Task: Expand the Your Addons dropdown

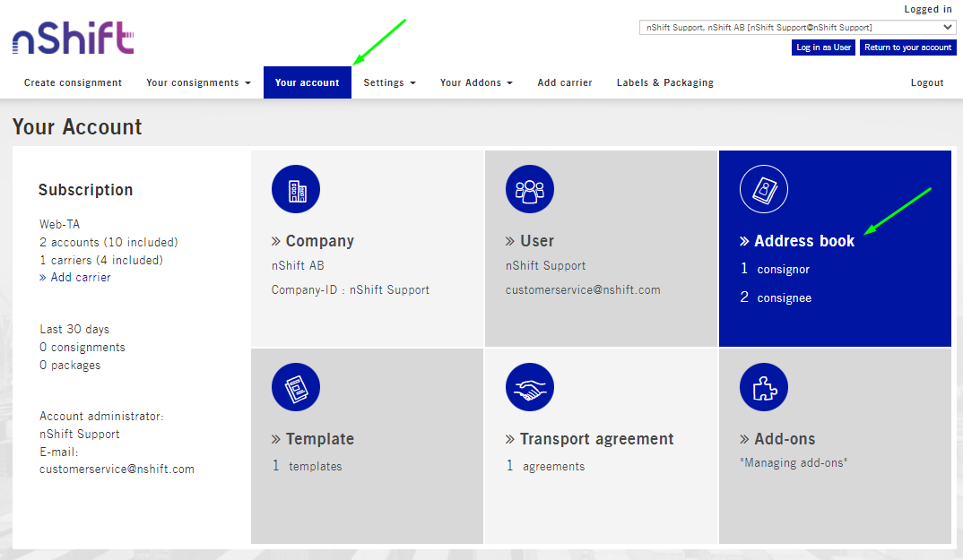Action: [x=476, y=82]
